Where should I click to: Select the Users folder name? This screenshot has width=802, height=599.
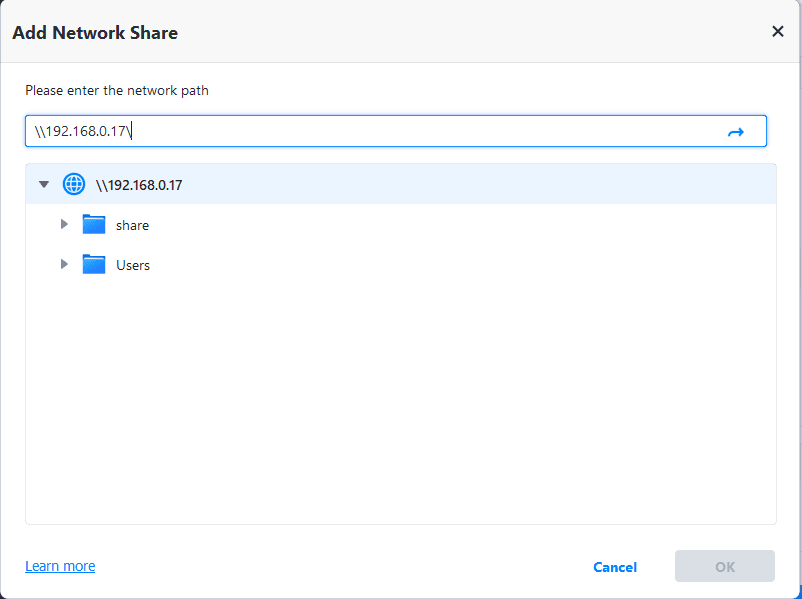point(133,265)
